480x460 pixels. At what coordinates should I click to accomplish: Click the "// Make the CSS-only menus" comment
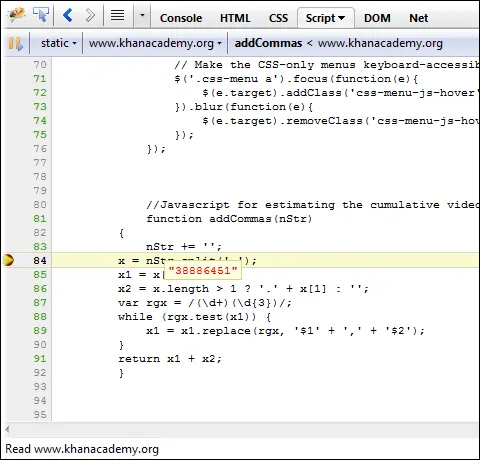point(327,65)
